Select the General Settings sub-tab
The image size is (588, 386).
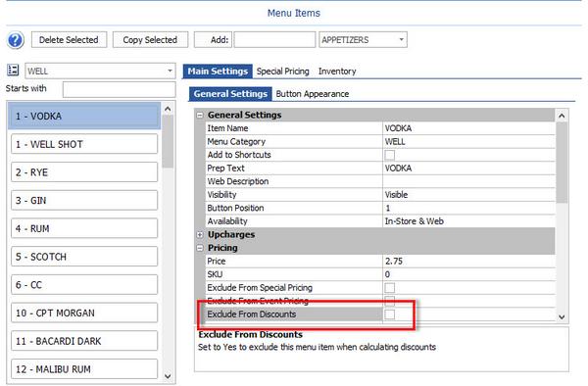pos(230,94)
